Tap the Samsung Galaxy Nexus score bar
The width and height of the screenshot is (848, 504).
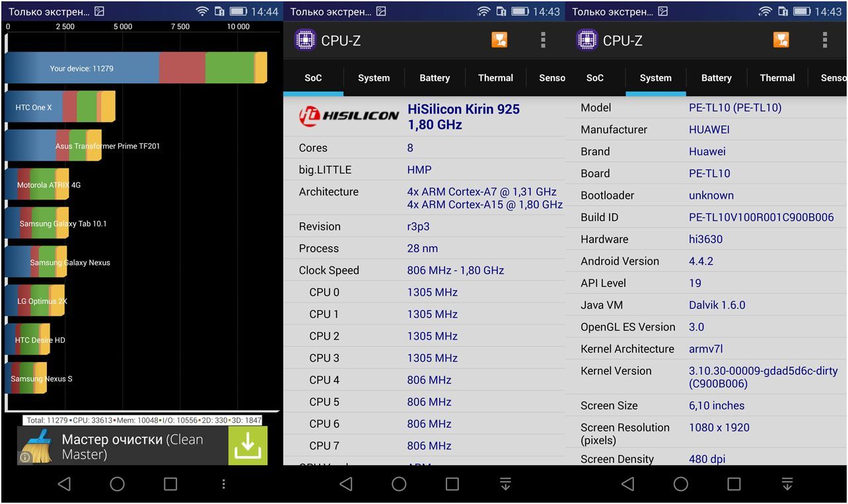(x=36, y=262)
